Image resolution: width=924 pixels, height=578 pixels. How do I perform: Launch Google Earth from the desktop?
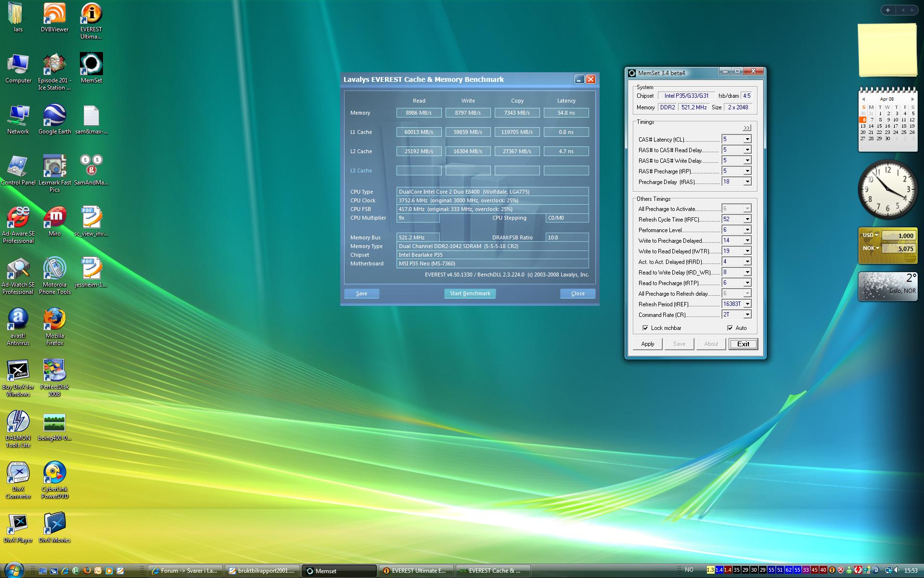click(x=54, y=119)
